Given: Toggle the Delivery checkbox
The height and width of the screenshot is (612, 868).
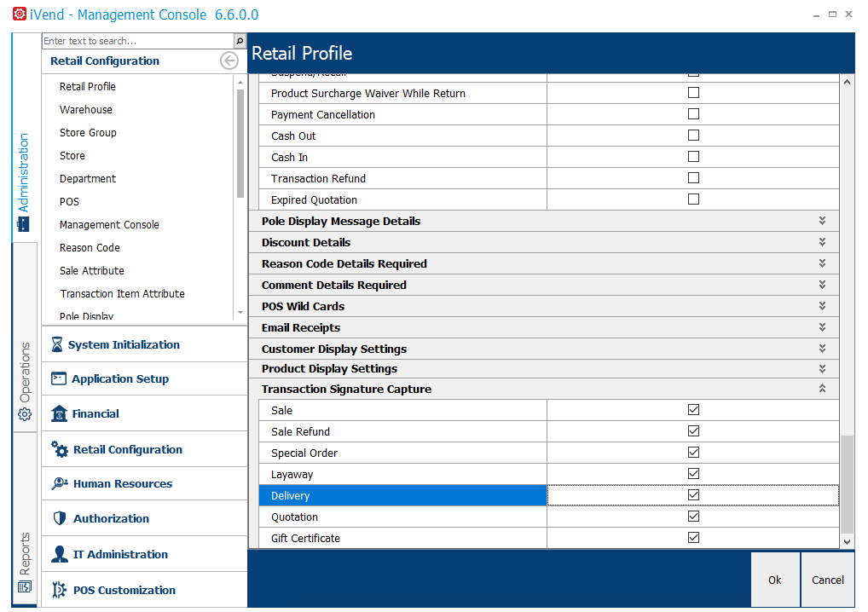Looking at the screenshot, I should tap(693, 494).
